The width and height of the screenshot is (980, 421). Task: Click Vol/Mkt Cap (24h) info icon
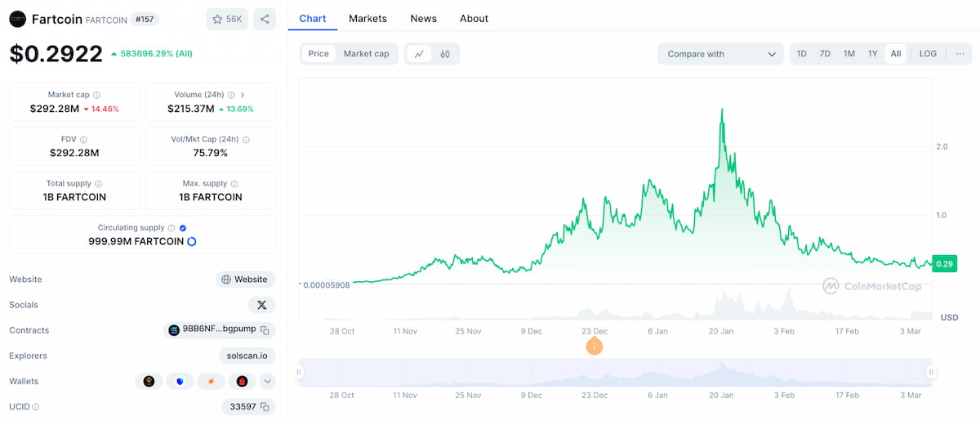click(246, 140)
